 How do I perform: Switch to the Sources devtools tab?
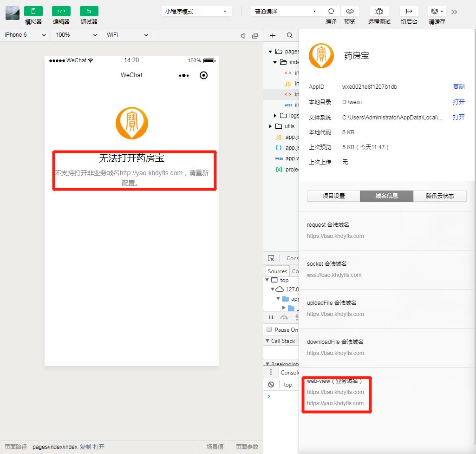click(x=277, y=271)
